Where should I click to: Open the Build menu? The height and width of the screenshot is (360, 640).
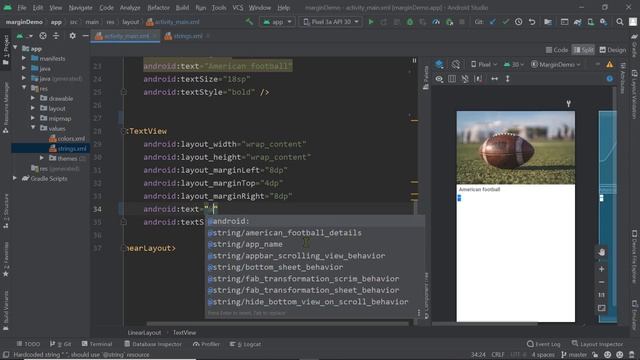(x=182, y=7)
